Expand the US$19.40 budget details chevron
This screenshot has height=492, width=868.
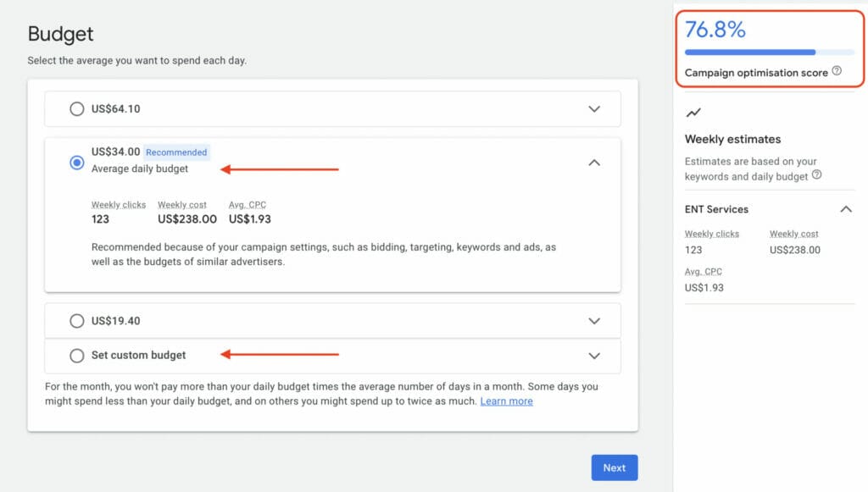tap(594, 321)
